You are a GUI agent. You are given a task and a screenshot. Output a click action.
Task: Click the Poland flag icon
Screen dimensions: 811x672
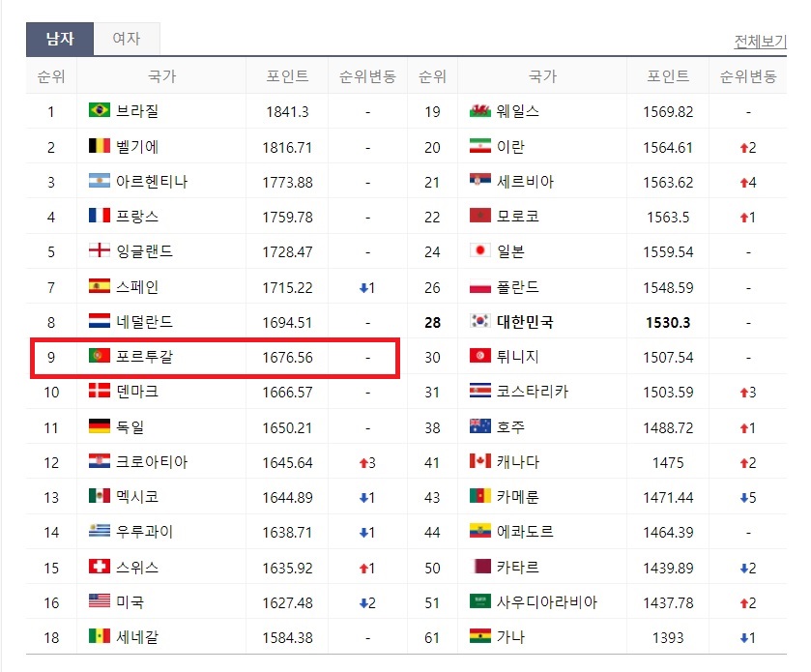pyautogui.click(x=480, y=285)
